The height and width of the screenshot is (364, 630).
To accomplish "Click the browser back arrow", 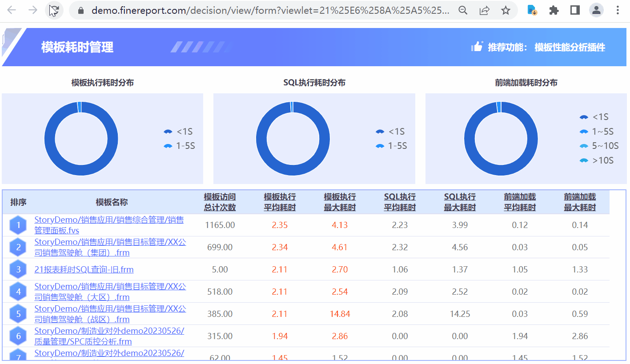I will (x=12, y=10).
